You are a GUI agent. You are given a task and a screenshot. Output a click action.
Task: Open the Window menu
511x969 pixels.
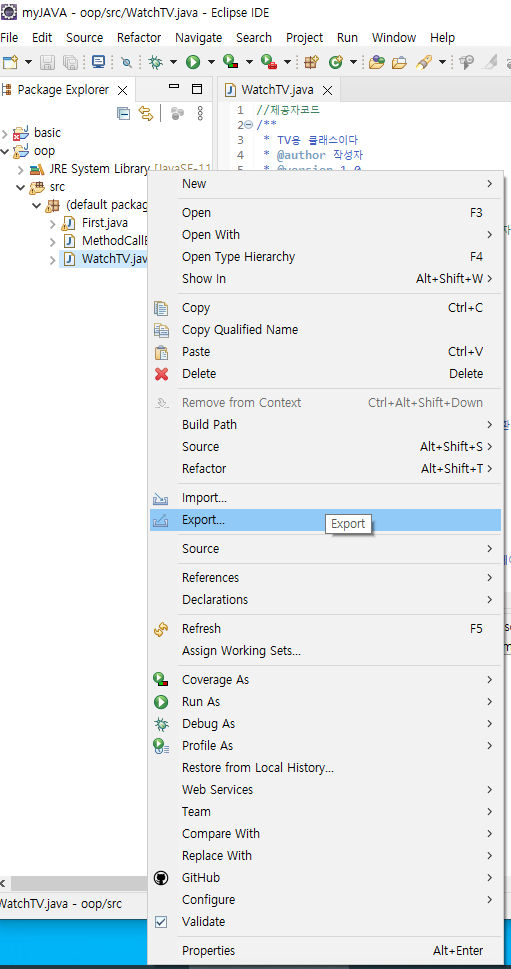394,38
